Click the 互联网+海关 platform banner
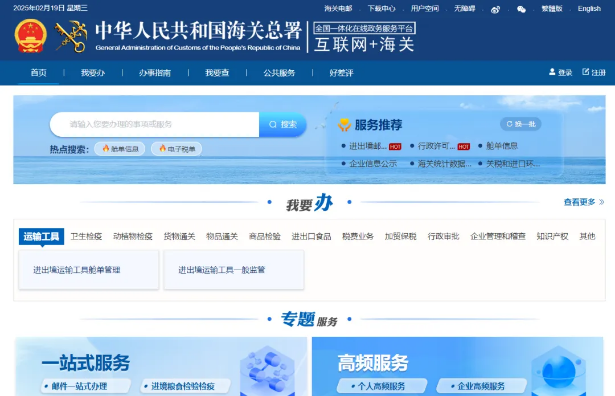 [x=364, y=38]
